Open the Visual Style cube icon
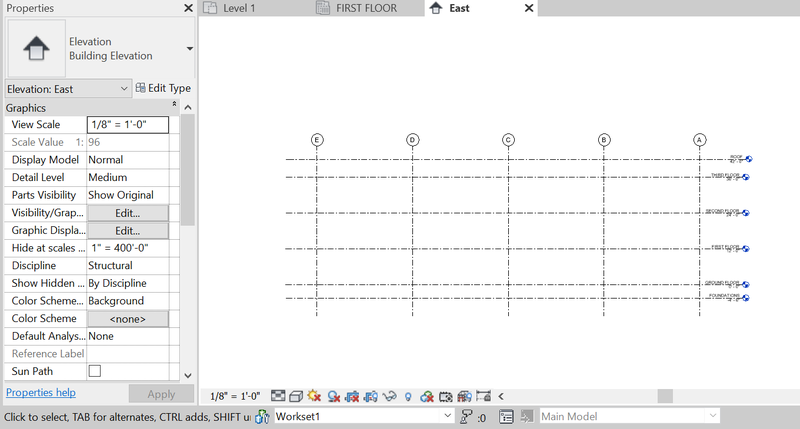This screenshot has width=800, height=429. (297, 395)
